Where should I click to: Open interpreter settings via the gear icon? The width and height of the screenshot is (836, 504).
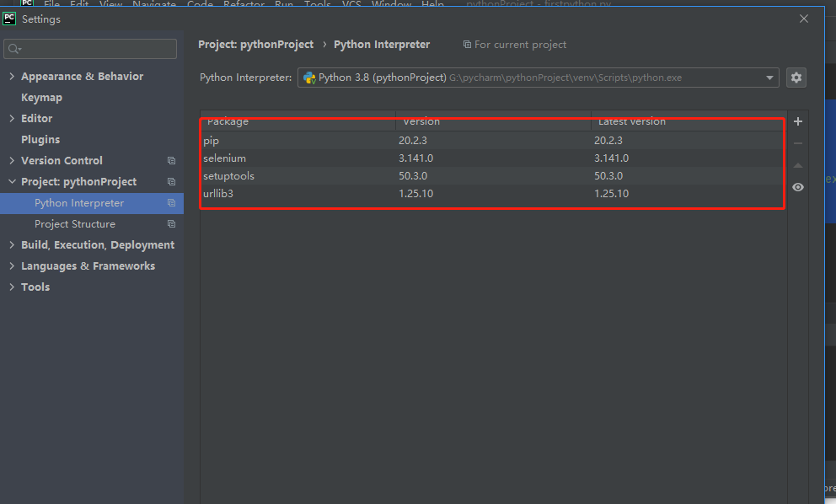tap(796, 78)
